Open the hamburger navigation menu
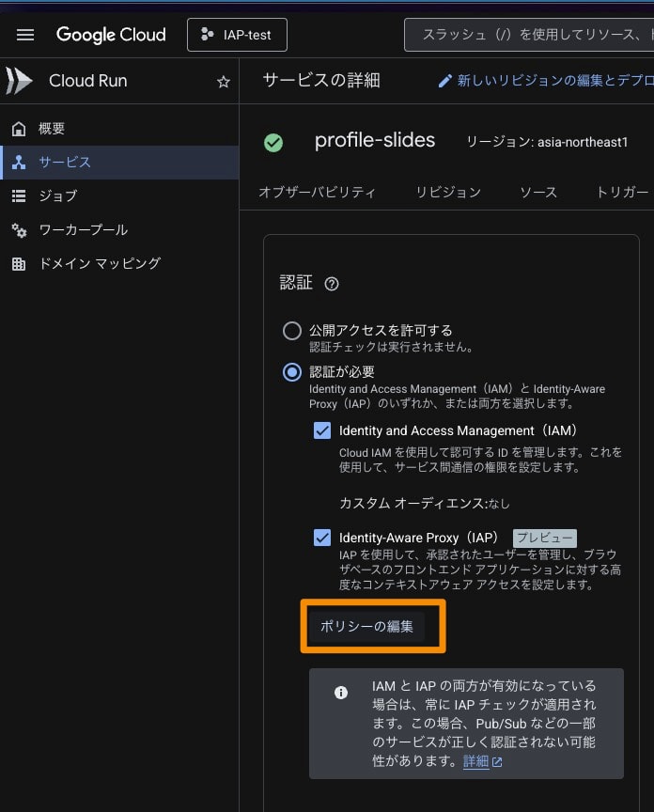The height and width of the screenshot is (812, 654). (x=24, y=35)
